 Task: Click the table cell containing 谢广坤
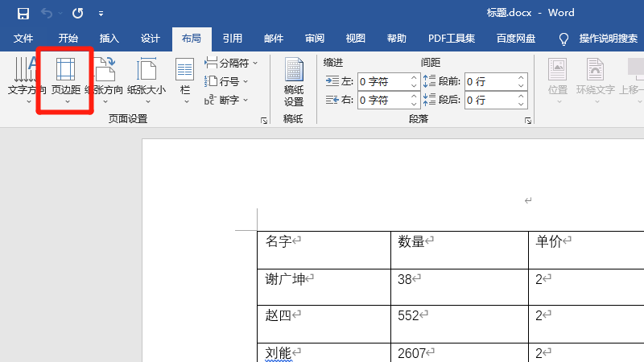(x=323, y=286)
